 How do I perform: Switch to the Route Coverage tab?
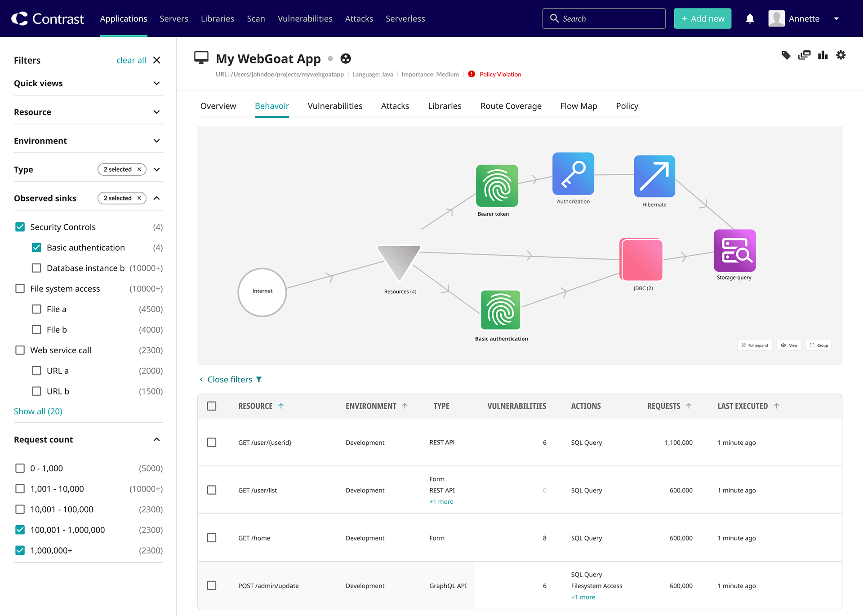click(x=511, y=106)
